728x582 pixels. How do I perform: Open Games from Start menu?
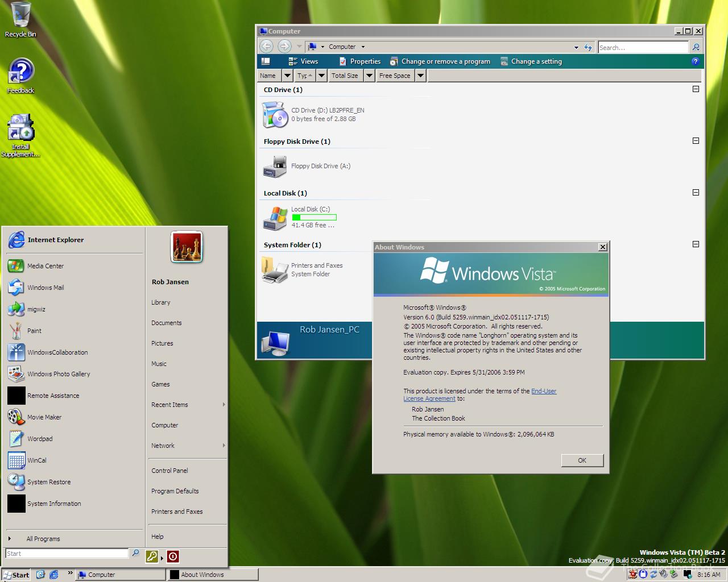click(160, 384)
